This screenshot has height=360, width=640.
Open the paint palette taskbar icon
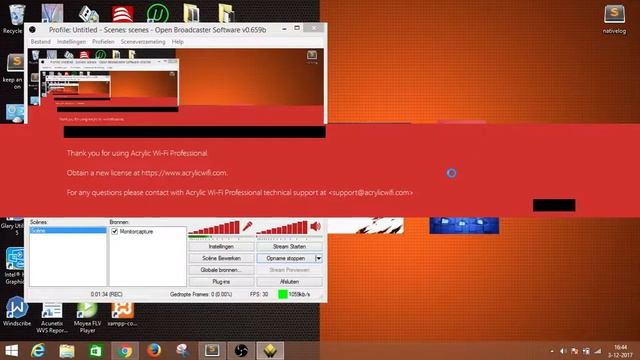tap(183, 351)
